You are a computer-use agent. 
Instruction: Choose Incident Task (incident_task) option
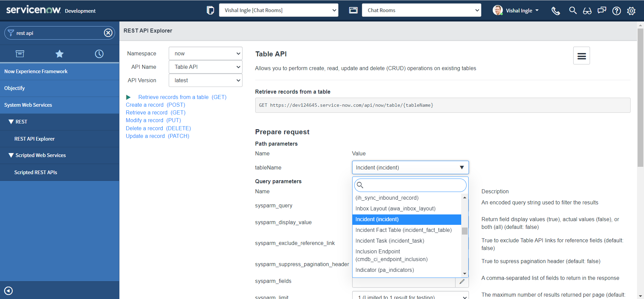tap(407, 241)
